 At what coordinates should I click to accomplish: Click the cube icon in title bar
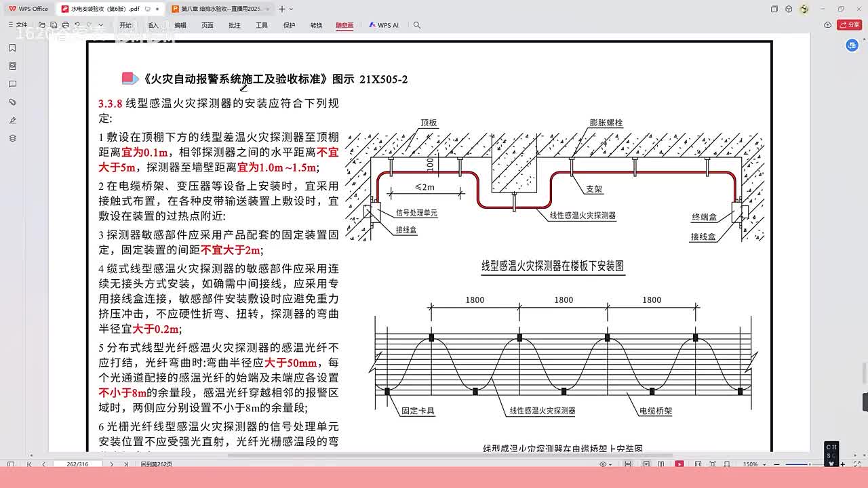pos(789,9)
